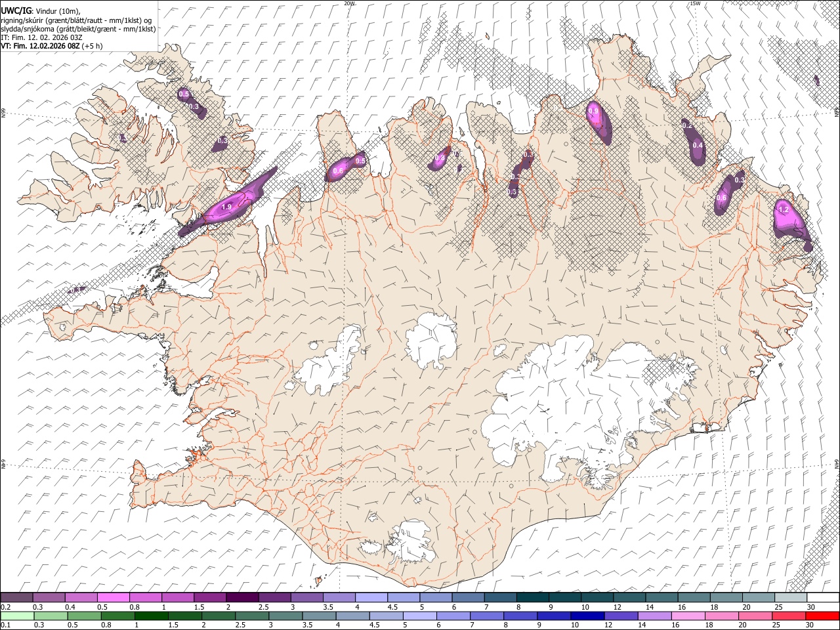Select the lavender top swatch between 4 and 4.5

[371, 598]
